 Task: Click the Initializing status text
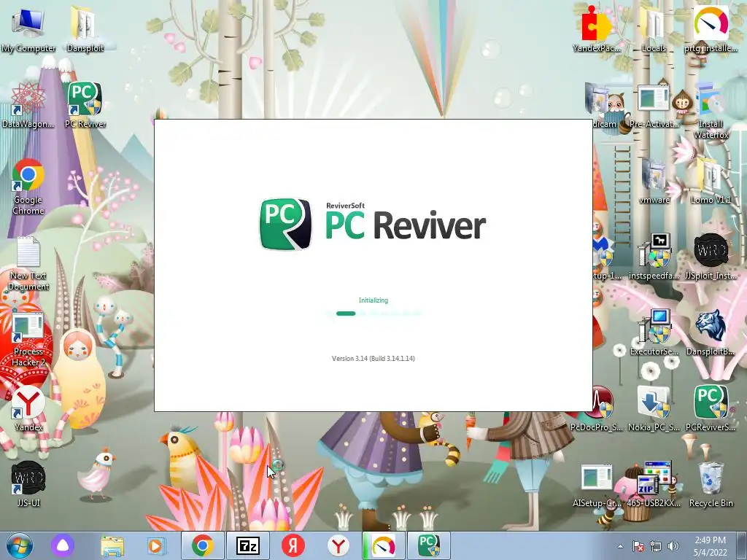pos(373,300)
